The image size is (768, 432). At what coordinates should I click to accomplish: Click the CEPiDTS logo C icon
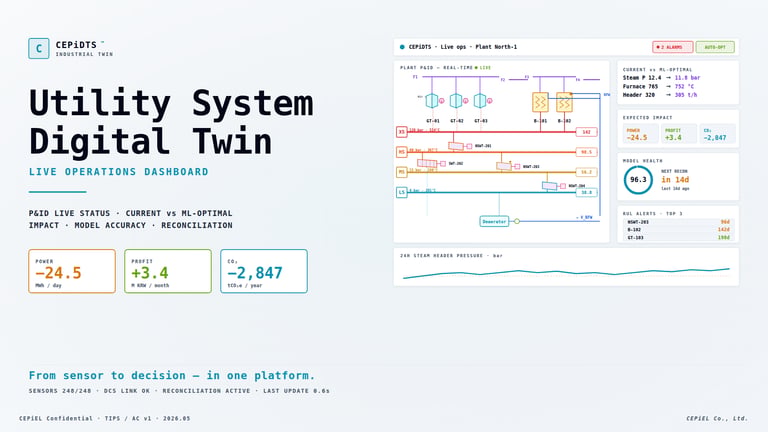pos(39,48)
